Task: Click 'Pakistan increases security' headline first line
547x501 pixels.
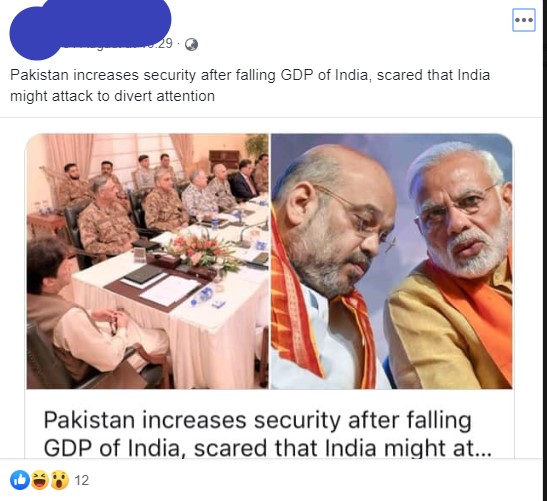Action: [x=257, y=420]
